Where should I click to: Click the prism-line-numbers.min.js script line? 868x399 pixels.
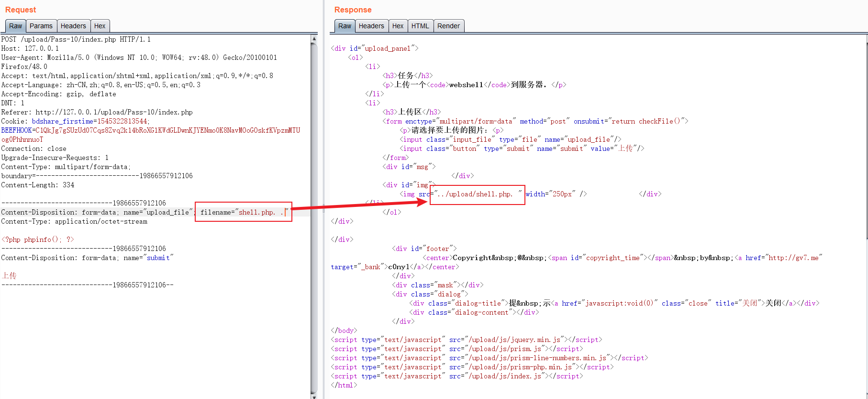tap(490, 358)
